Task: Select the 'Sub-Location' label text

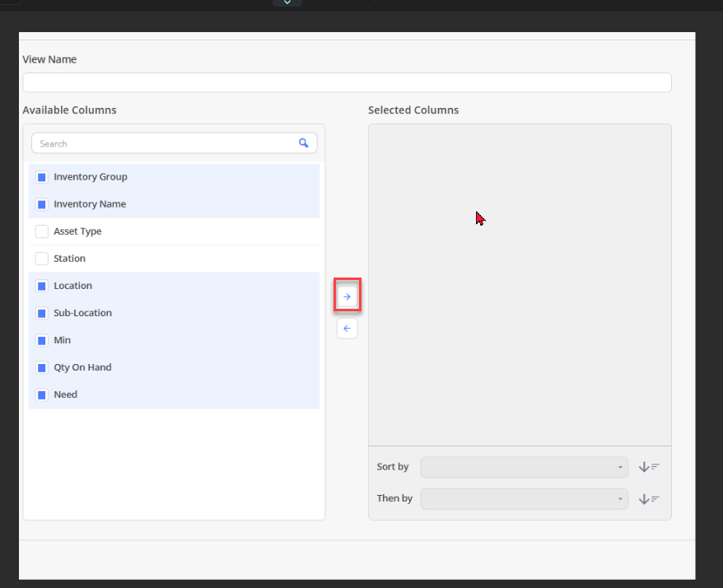Action: [82, 313]
